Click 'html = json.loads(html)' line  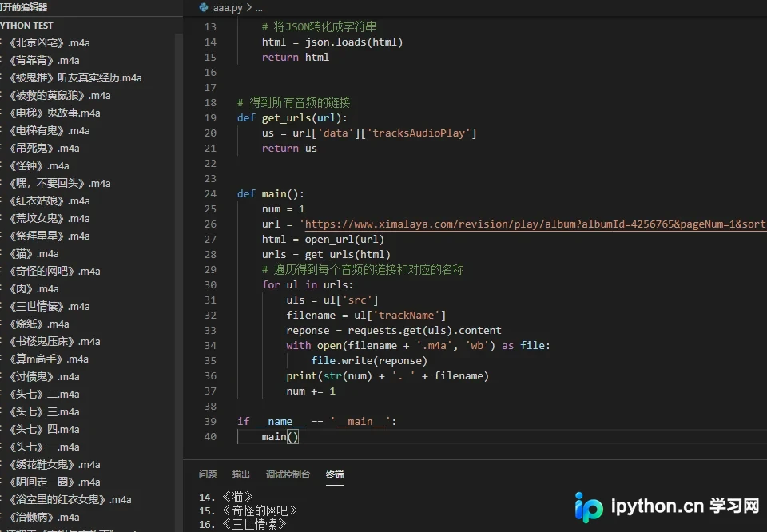(x=332, y=42)
